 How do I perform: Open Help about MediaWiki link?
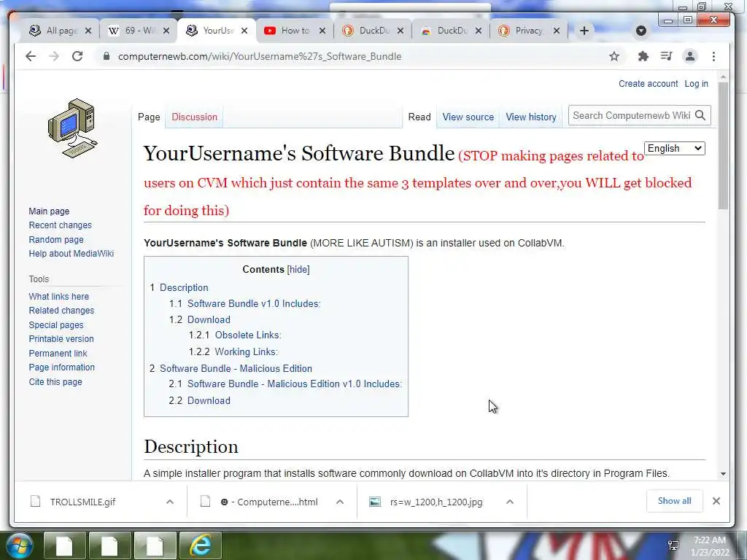pos(71,253)
